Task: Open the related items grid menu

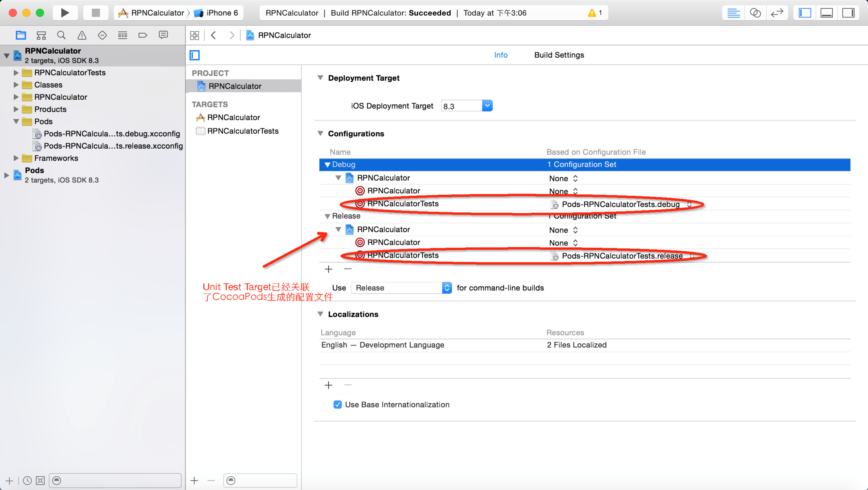Action: click(x=194, y=35)
